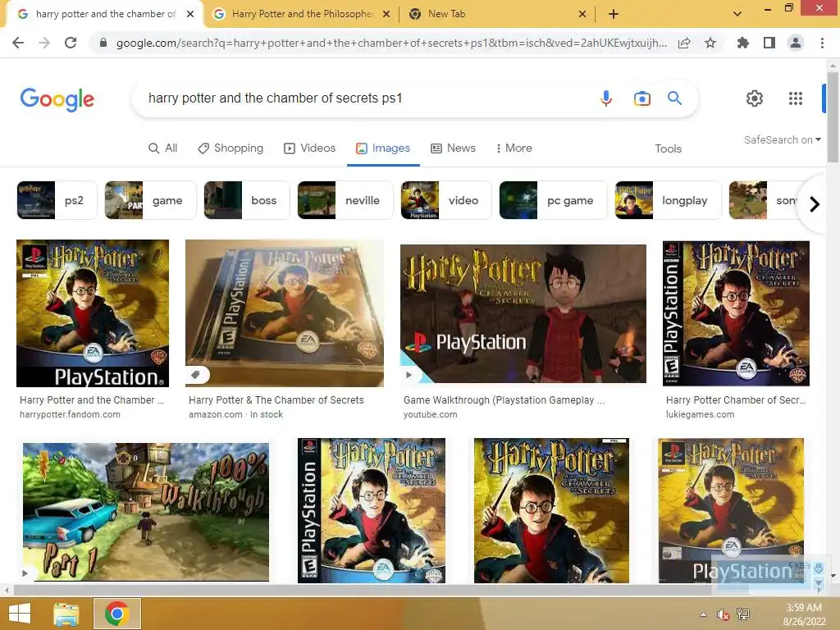Close the chamber of secrets tab
Screen dimensions: 840x630
click(190, 15)
